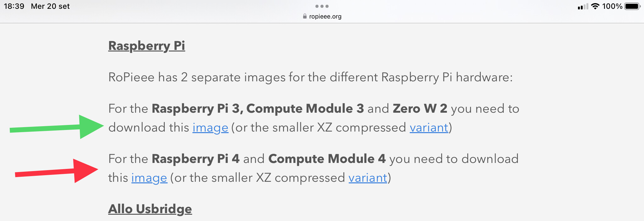Tap the date Mer 20 set
The width and height of the screenshot is (644, 221).
tap(50, 6)
